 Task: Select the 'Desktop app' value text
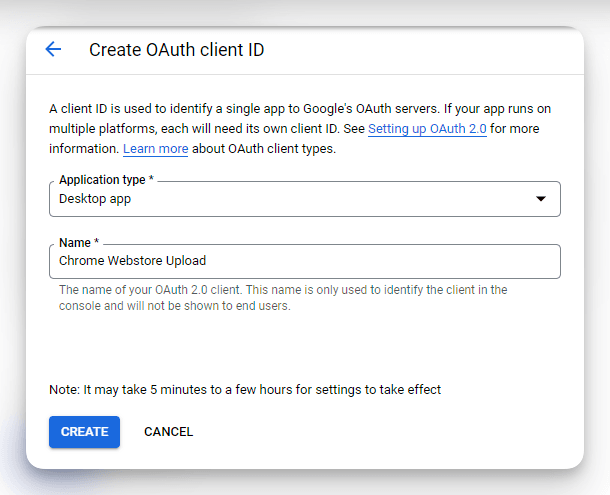tap(95, 199)
